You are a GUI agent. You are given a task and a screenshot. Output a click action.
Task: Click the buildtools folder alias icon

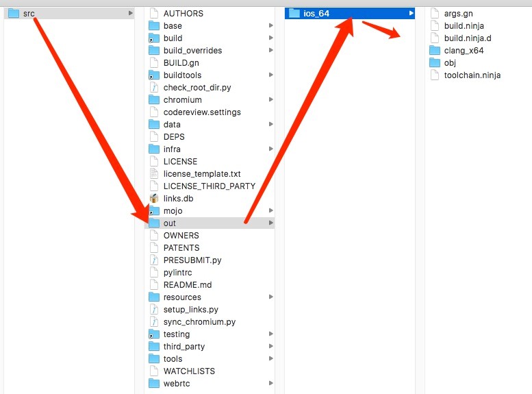point(154,75)
